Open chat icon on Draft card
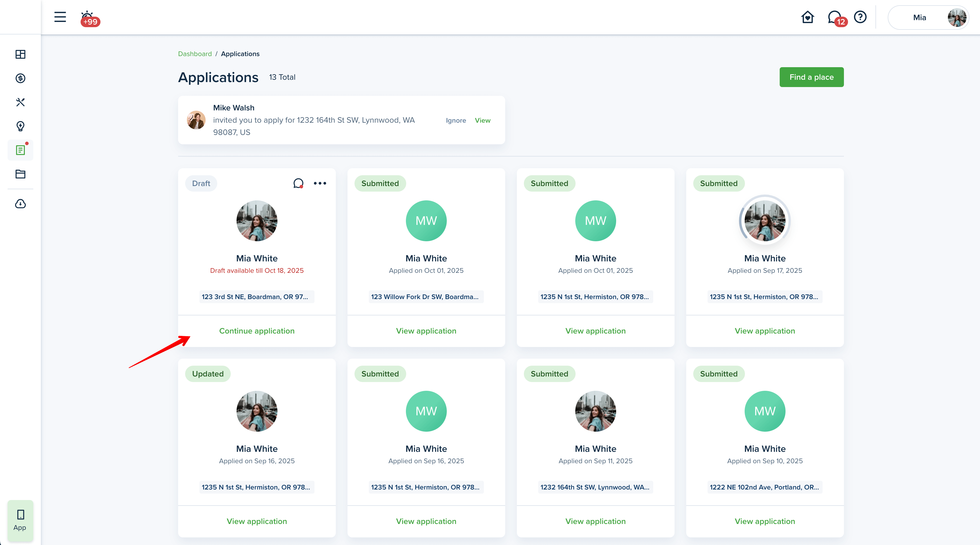The width and height of the screenshot is (980, 545). [298, 183]
